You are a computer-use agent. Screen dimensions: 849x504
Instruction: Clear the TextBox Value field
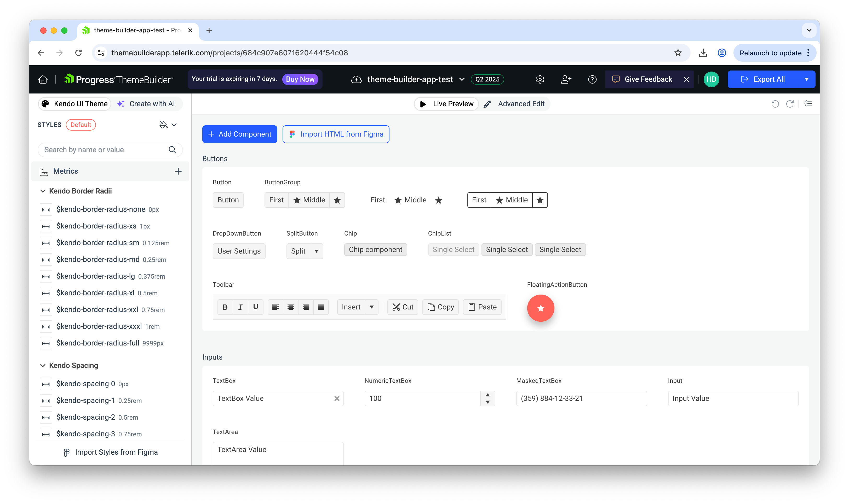[337, 398]
